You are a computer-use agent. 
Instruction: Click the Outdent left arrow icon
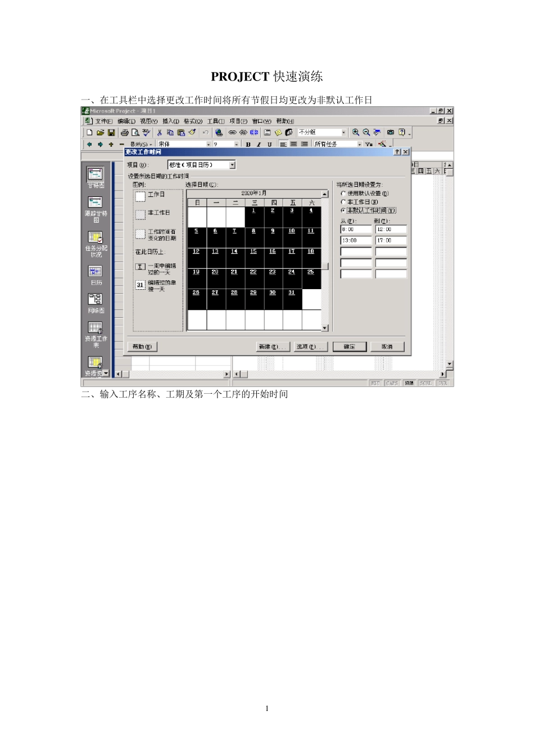[89, 145]
